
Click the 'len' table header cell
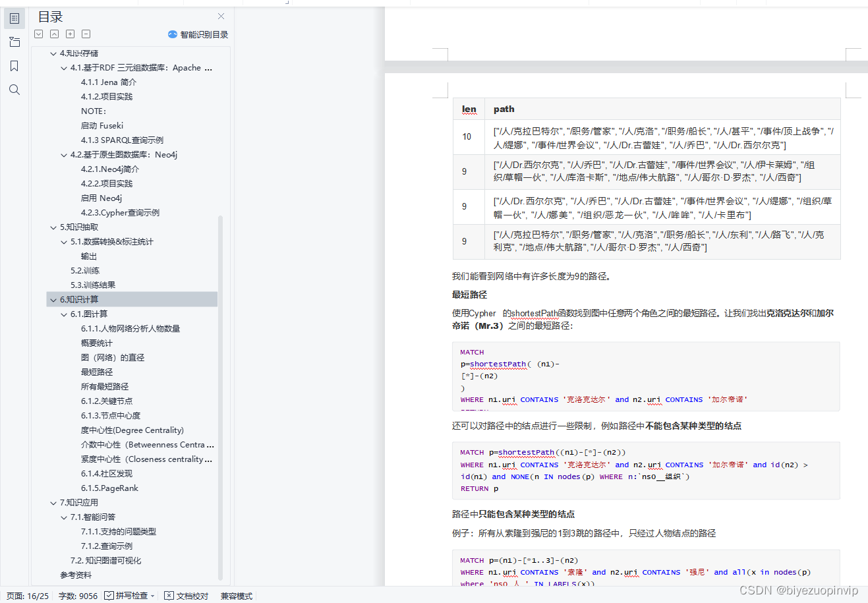pos(469,109)
